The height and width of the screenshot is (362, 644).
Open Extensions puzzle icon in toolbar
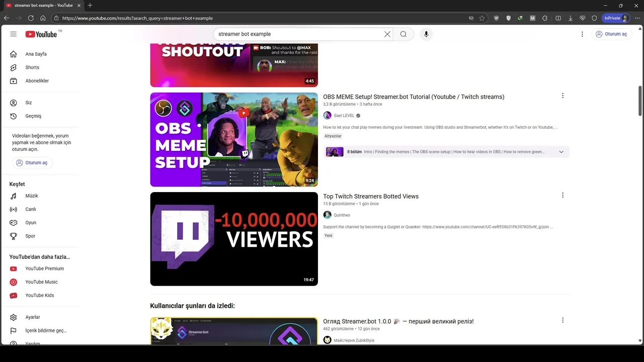545,18
